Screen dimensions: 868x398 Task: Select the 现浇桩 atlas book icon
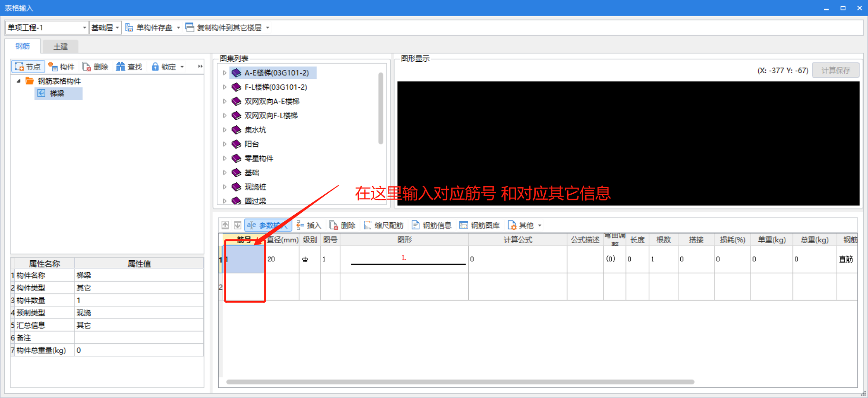point(236,187)
